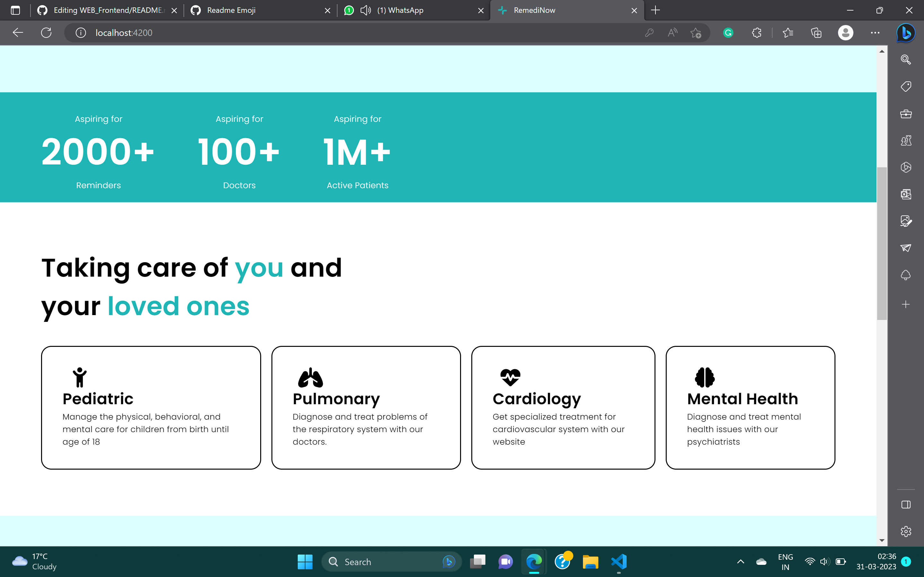Click the Pulmonary specialty card
The width and height of the screenshot is (924, 577).
point(366,407)
